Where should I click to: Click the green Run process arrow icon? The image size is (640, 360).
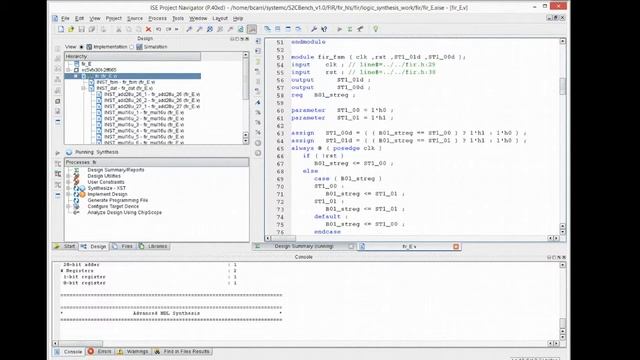pyautogui.click(x=339, y=29)
